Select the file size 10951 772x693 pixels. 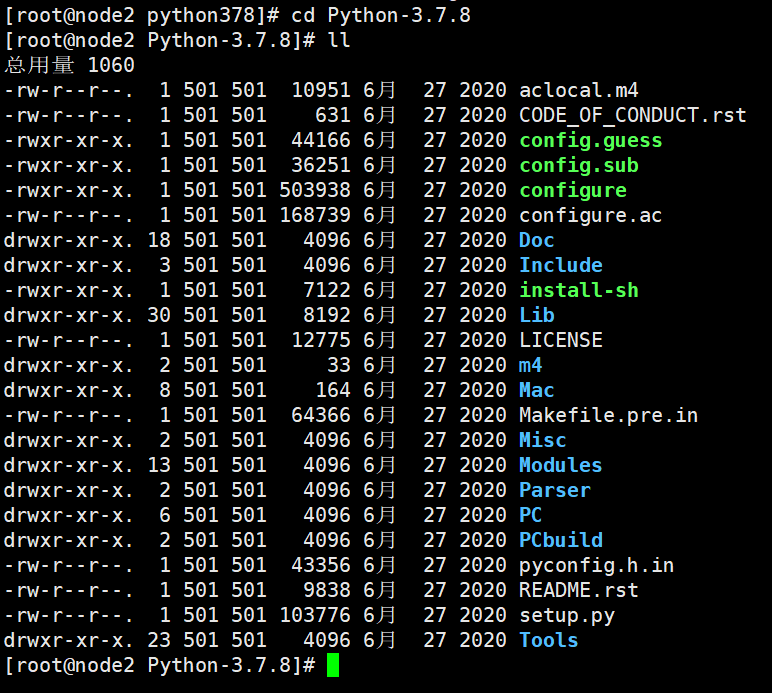[x=321, y=90]
